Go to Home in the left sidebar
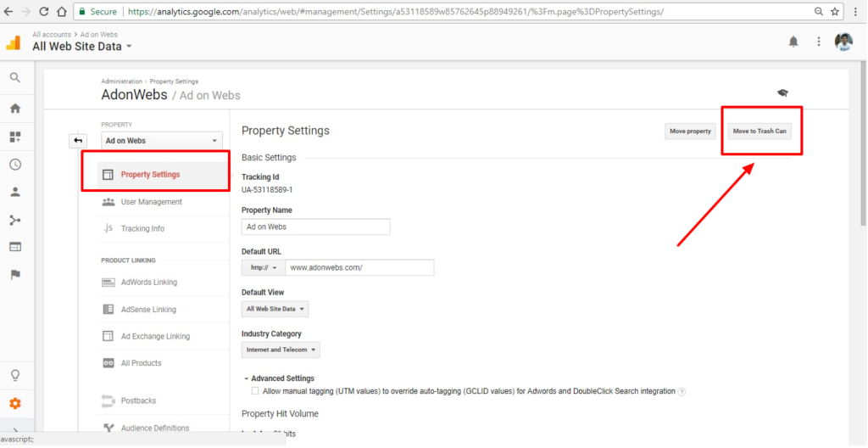The height and width of the screenshot is (448, 868). pos(15,109)
